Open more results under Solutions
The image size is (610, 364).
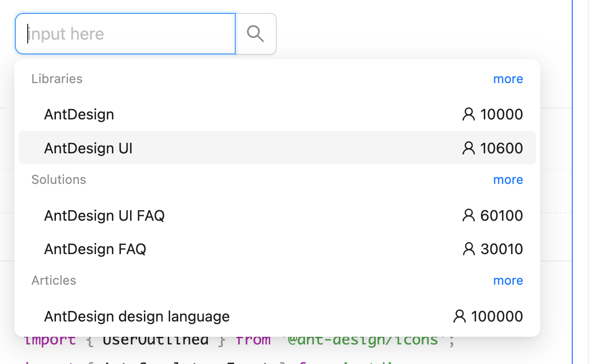click(x=508, y=180)
